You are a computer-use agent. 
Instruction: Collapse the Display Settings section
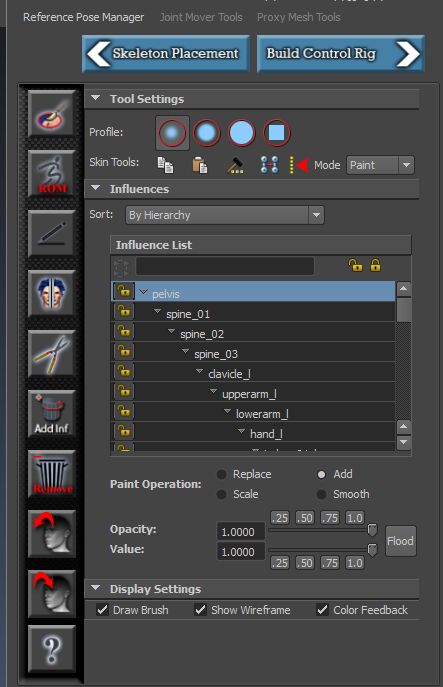tap(96, 588)
